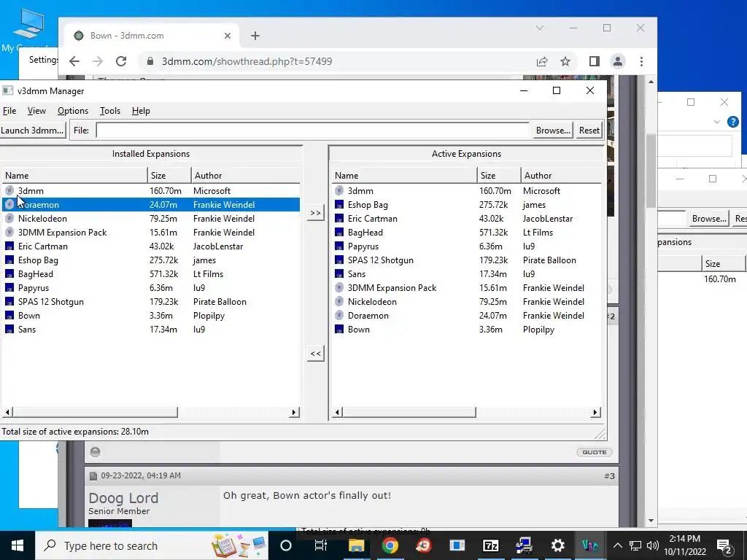The height and width of the screenshot is (560, 747).
Task: Open 7-Zip from the taskbar
Action: tap(490, 545)
